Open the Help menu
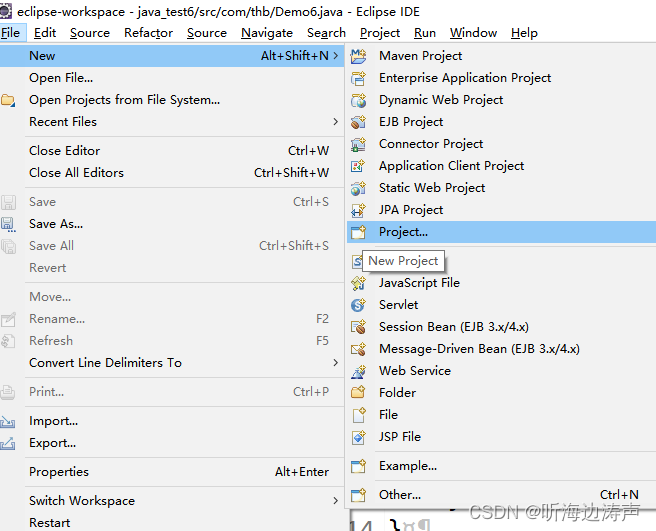Screen dimensions: 656x531 (524, 33)
